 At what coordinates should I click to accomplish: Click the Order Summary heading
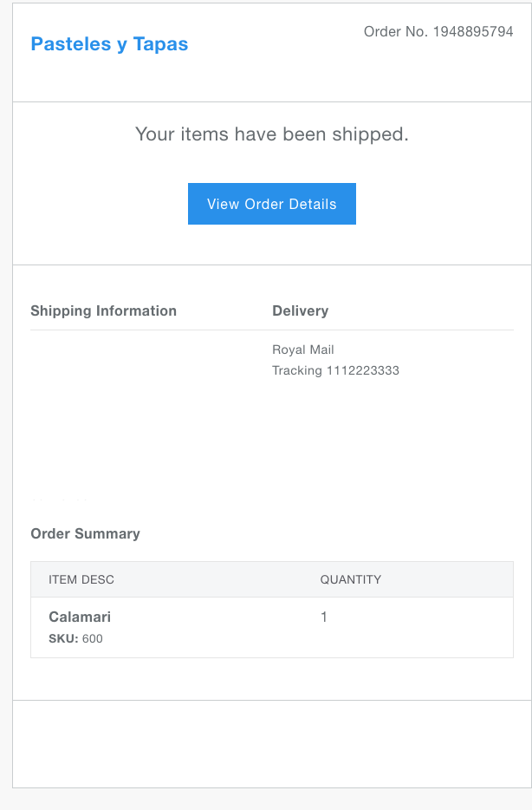tap(85, 533)
